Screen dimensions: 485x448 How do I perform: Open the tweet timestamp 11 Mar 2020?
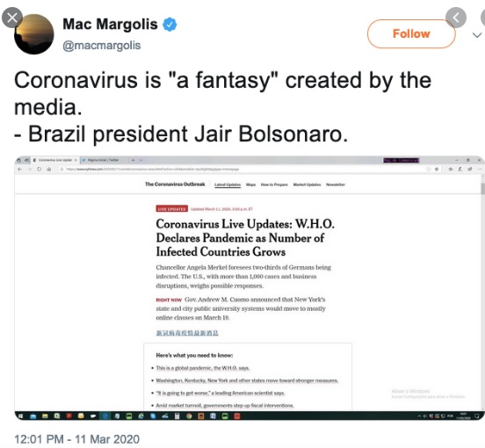click(76, 439)
